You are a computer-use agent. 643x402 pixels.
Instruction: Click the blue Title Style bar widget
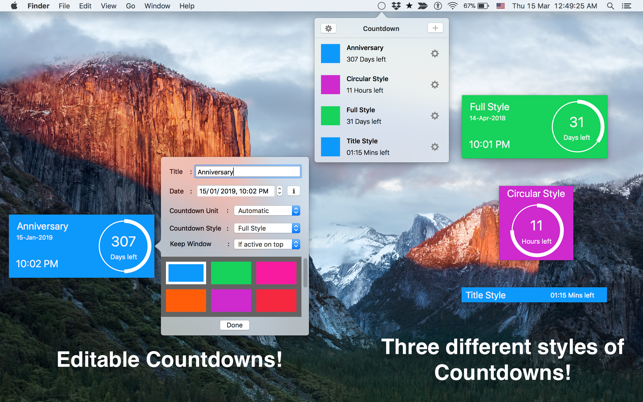tap(534, 295)
